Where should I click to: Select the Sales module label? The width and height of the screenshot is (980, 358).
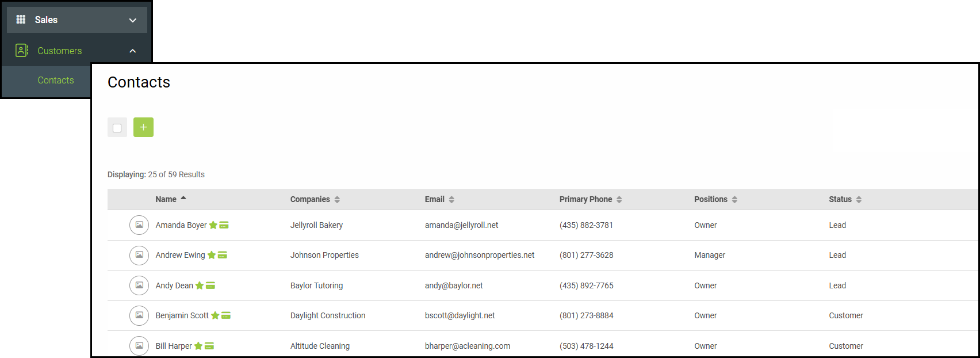point(46,20)
